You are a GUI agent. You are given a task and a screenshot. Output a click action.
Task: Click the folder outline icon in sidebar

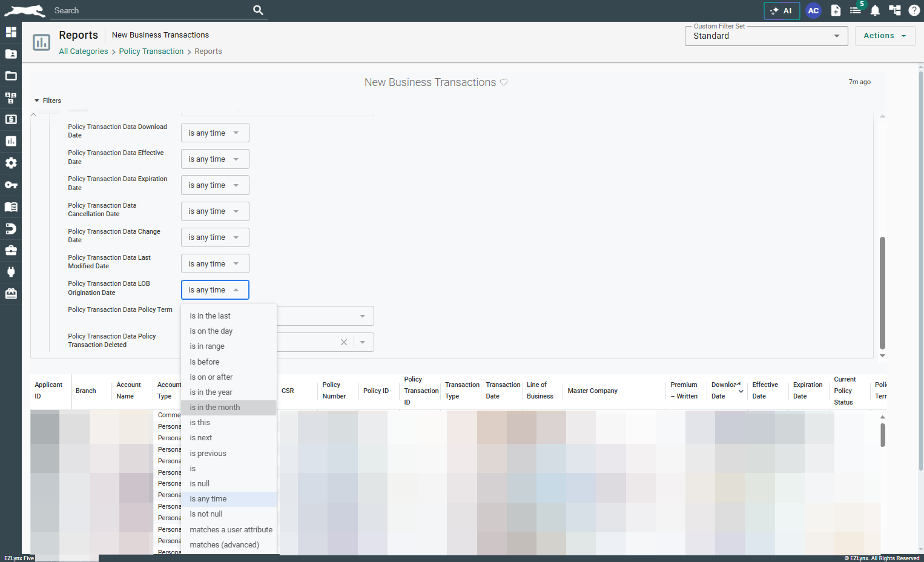[11, 76]
